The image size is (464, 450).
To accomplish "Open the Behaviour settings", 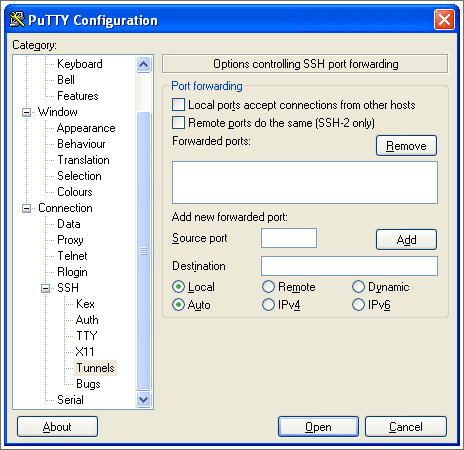I will pos(81,144).
